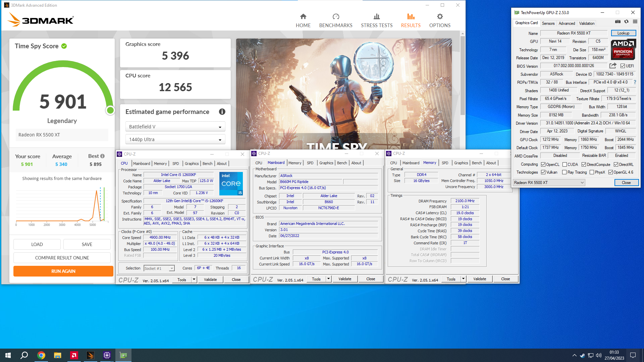Switch to GPU-Z taskbar icon
This screenshot has width=644, height=362.
coord(123,355)
